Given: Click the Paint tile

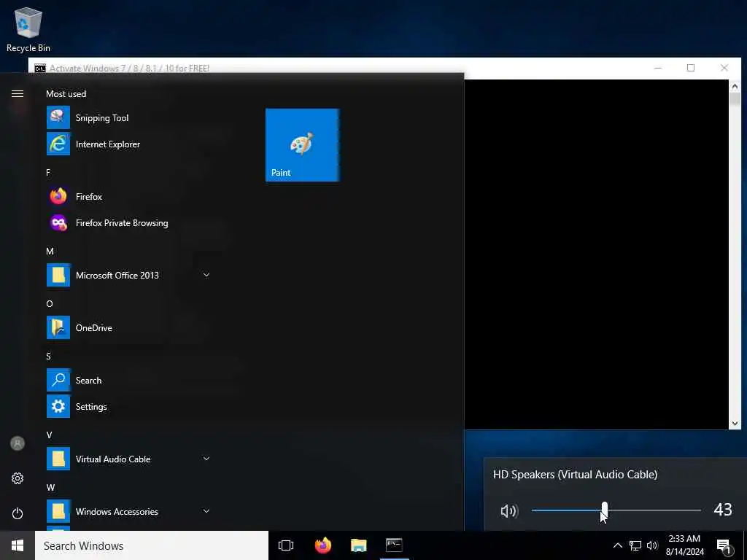Looking at the screenshot, I should click(302, 145).
